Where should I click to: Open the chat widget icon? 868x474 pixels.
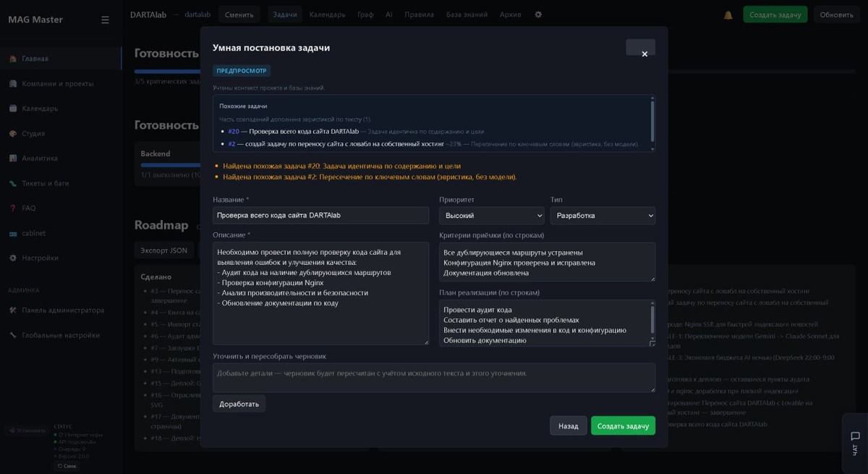click(x=855, y=436)
